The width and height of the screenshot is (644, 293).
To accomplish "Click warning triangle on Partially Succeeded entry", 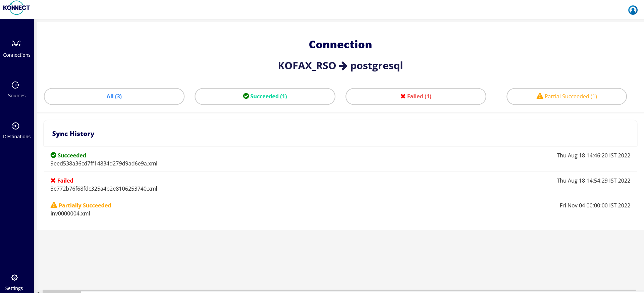I will (x=54, y=205).
